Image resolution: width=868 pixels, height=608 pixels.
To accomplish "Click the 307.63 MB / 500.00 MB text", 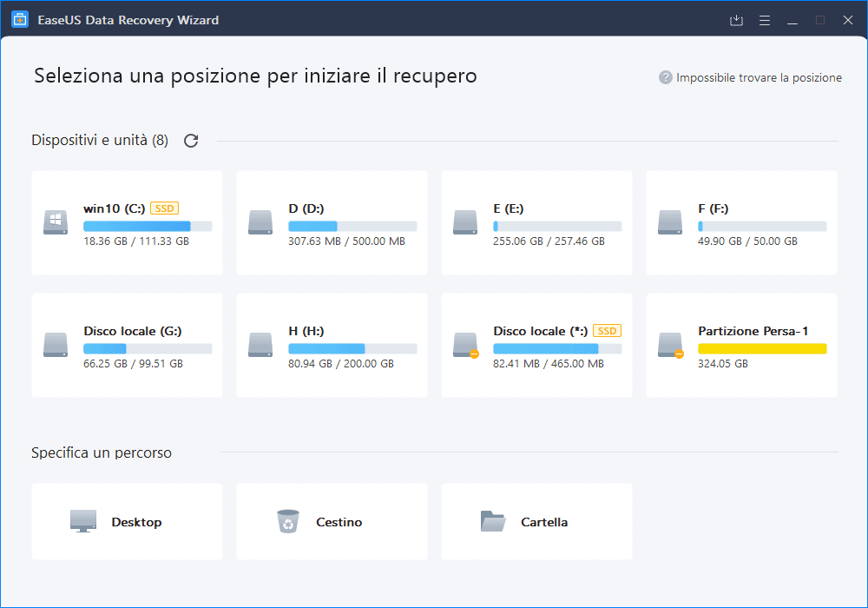I will 346,241.
